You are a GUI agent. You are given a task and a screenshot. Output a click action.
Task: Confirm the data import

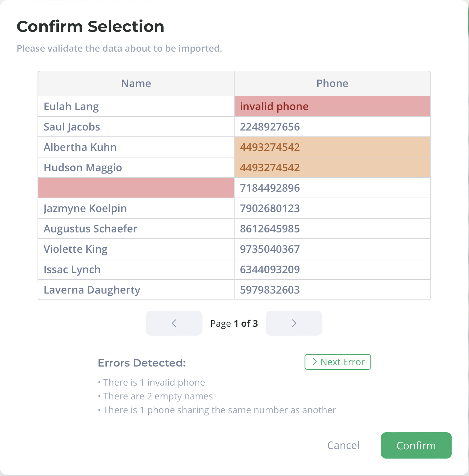coord(416,445)
